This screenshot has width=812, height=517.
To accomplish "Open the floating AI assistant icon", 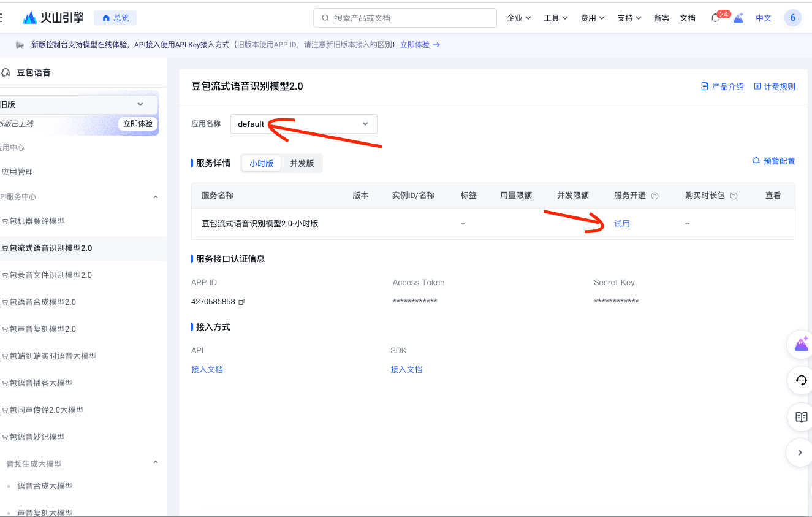I will click(x=801, y=344).
